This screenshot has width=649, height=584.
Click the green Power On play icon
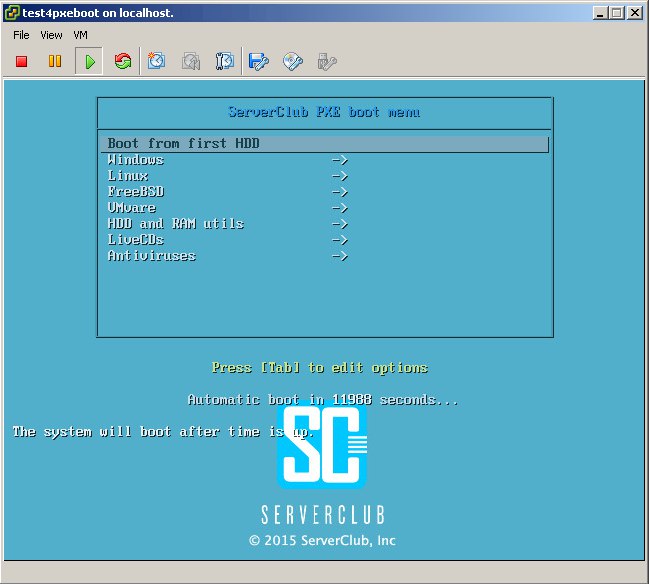point(89,62)
